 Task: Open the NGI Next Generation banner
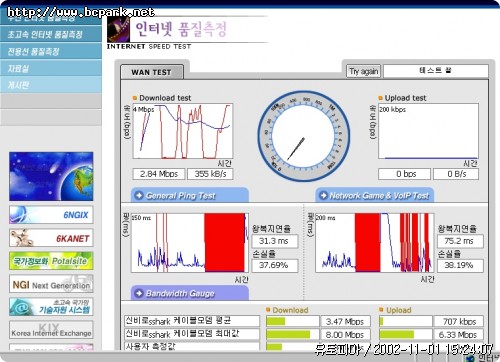click(x=51, y=284)
